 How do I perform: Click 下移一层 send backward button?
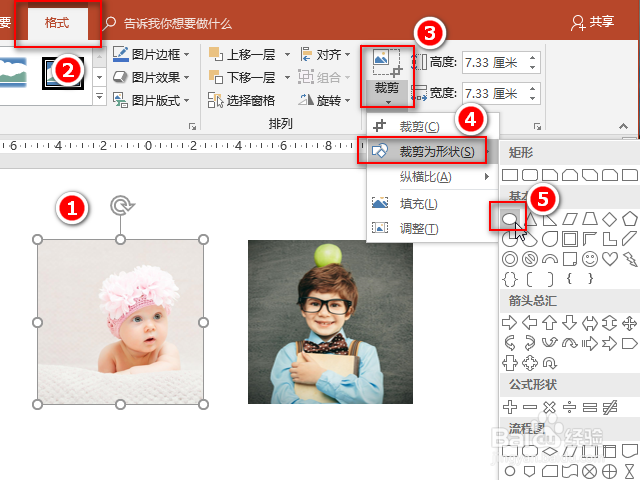coord(243,77)
